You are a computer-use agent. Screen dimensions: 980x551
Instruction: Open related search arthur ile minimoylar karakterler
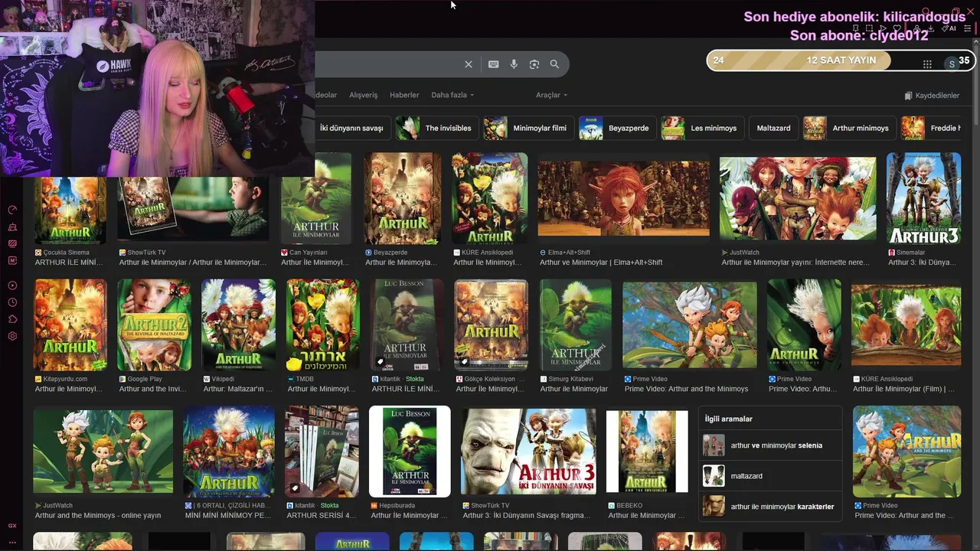point(770,507)
